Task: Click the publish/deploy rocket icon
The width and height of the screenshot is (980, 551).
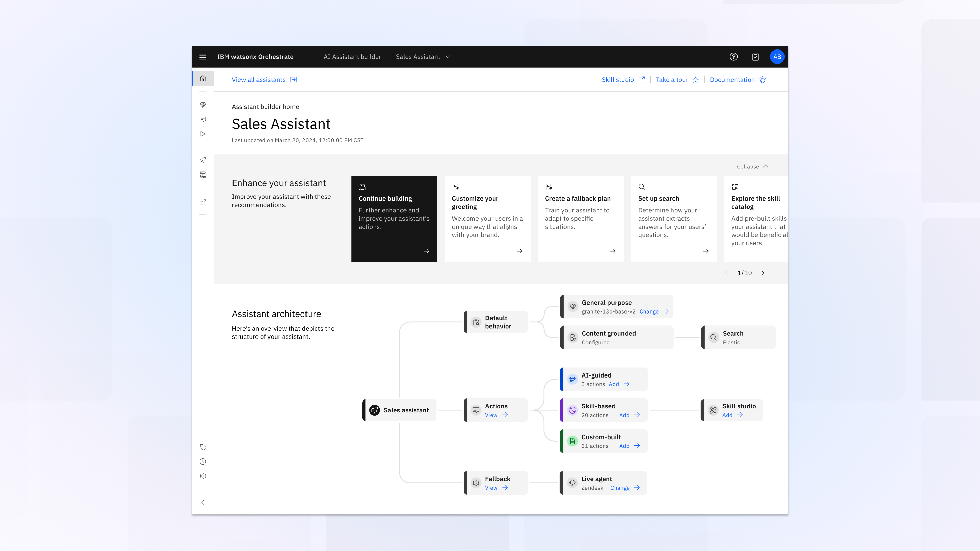Action: pos(203,160)
